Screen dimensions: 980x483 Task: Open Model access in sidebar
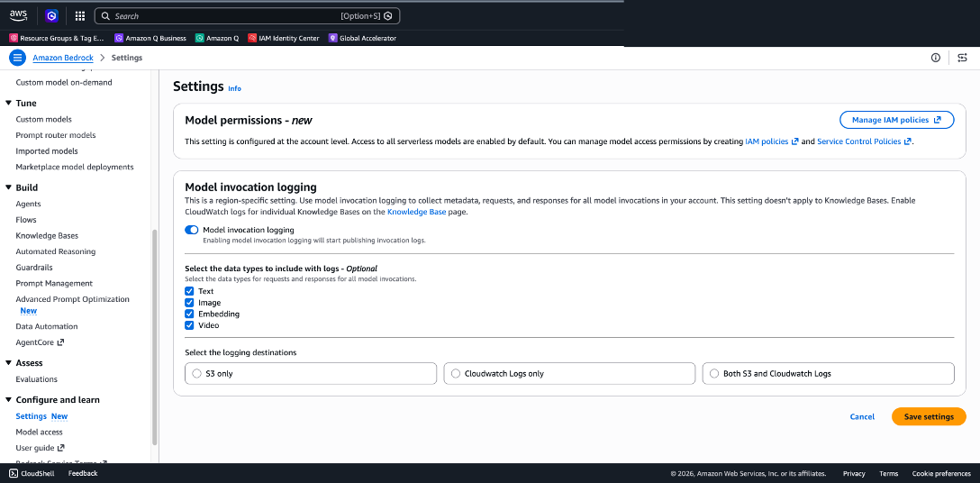39,433
